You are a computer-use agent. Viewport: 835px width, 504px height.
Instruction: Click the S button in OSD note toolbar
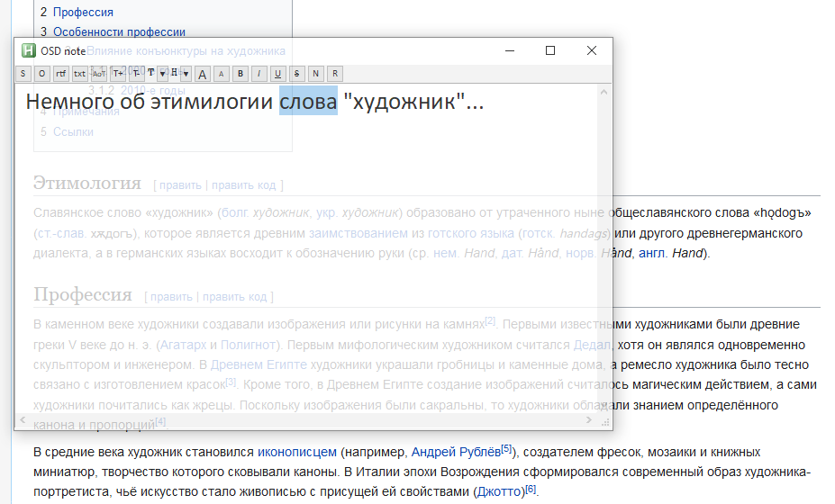coord(23,74)
